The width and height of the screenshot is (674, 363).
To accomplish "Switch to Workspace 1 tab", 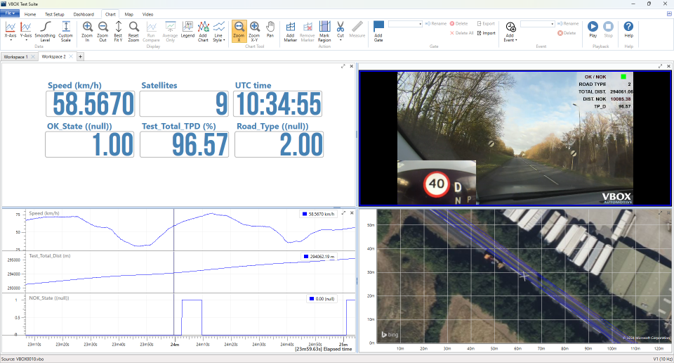I will [16, 57].
